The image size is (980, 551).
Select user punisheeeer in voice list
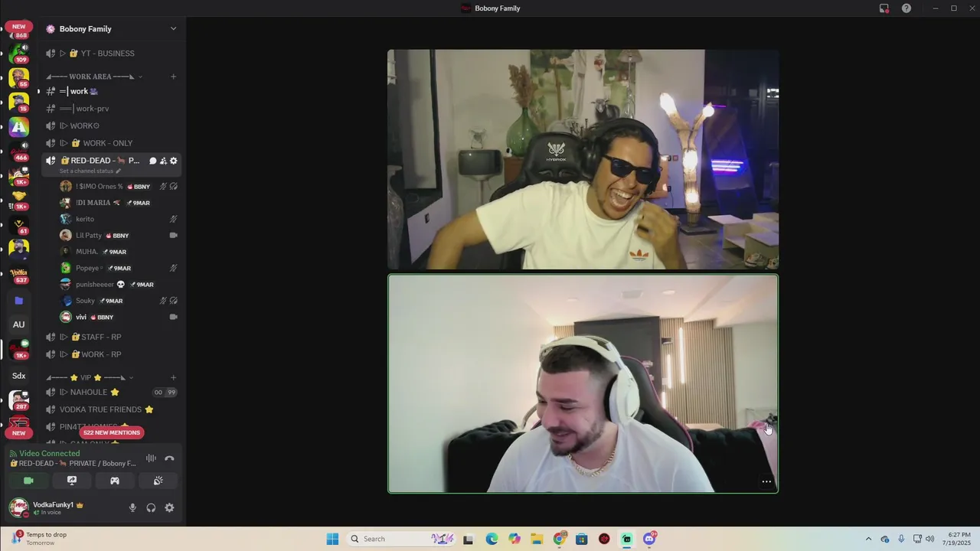(119, 285)
